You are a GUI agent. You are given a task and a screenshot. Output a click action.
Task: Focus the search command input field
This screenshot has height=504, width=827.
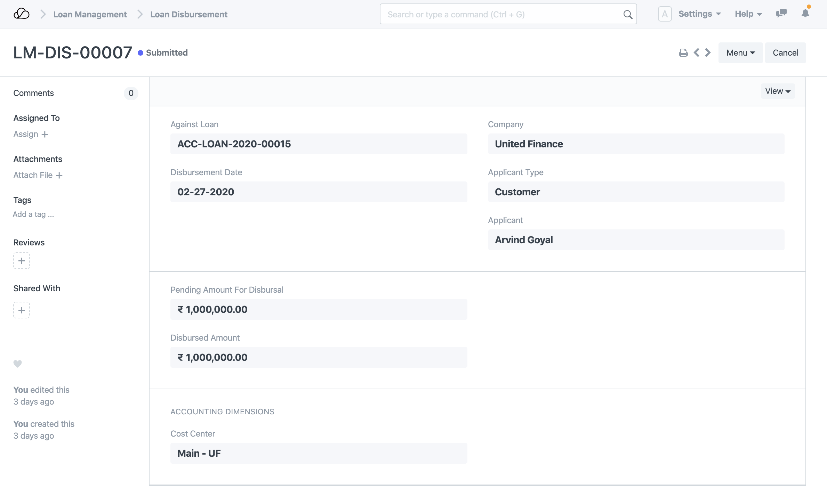tap(501, 15)
